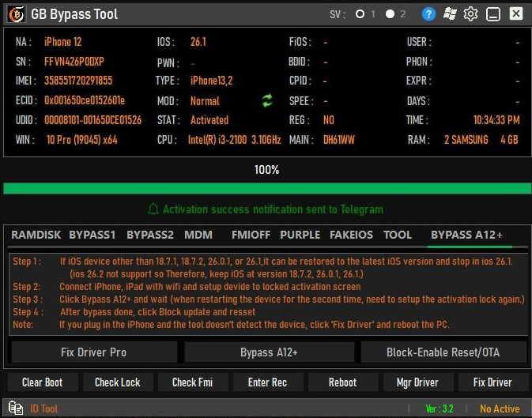The width and height of the screenshot is (532, 418).
Task: Click the RAM value 2 SAMSUNG
Action: coord(466,139)
